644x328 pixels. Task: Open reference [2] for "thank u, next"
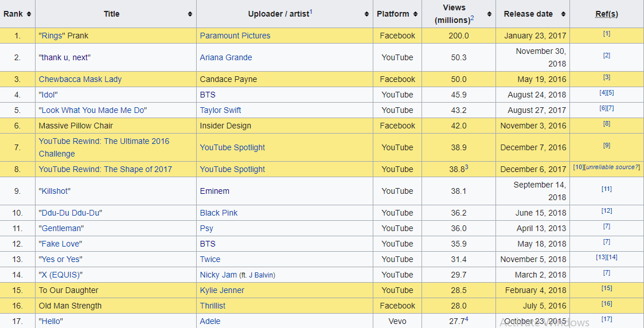tap(607, 56)
